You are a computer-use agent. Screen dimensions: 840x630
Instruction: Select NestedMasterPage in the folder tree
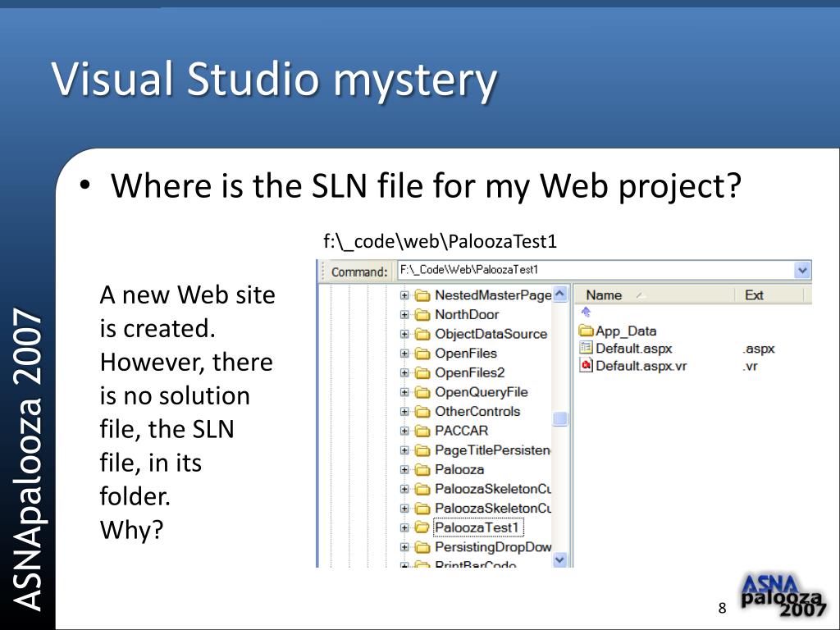(x=493, y=295)
